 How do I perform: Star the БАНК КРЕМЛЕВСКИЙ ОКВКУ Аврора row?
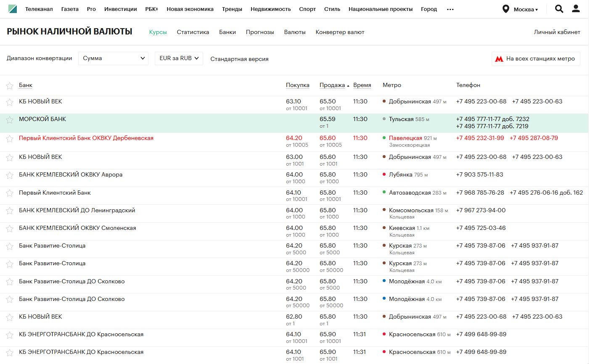click(10, 175)
